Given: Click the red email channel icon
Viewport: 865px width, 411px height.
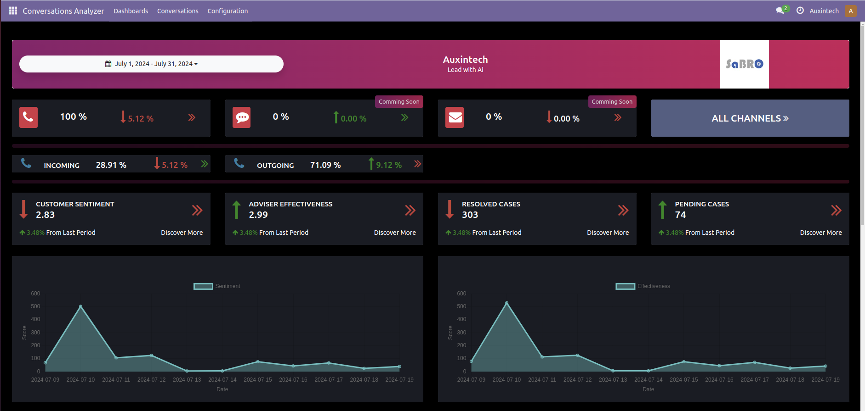Looking at the screenshot, I should [455, 118].
